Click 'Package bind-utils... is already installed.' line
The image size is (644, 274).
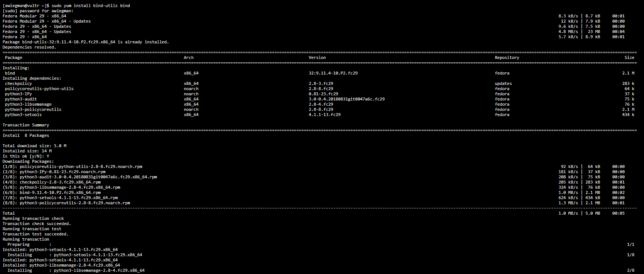coord(86,42)
